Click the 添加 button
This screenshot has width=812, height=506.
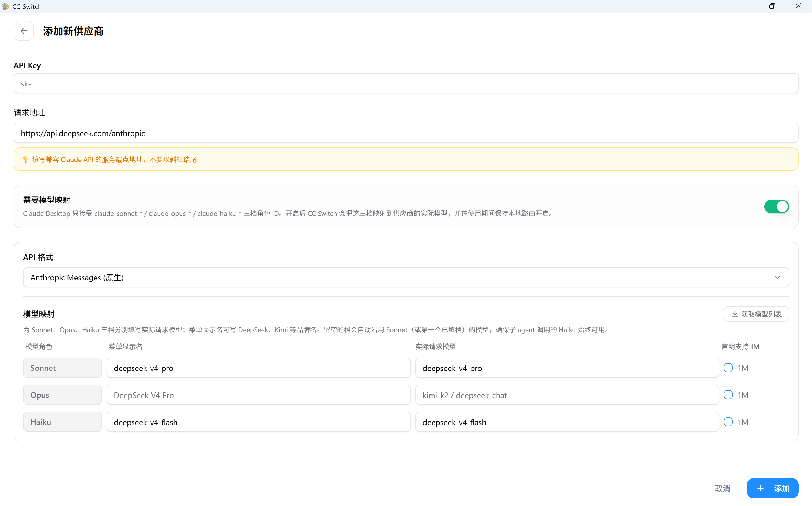773,488
